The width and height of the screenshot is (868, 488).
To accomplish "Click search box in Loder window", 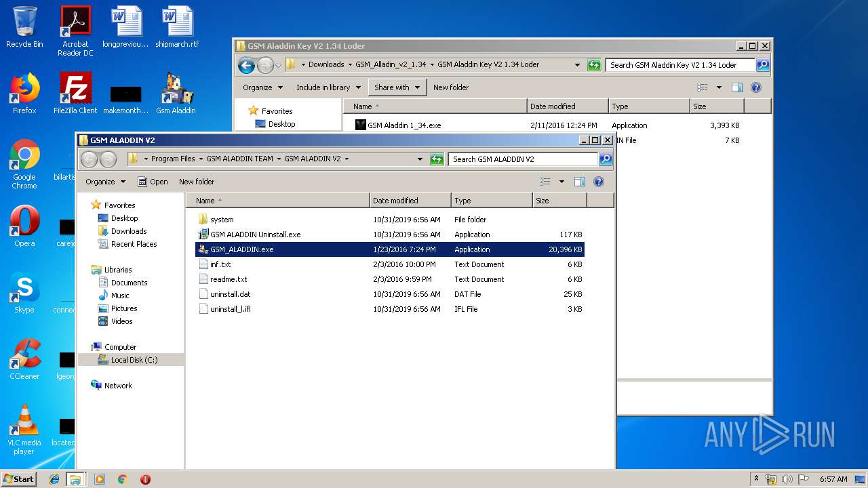I will click(x=680, y=65).
